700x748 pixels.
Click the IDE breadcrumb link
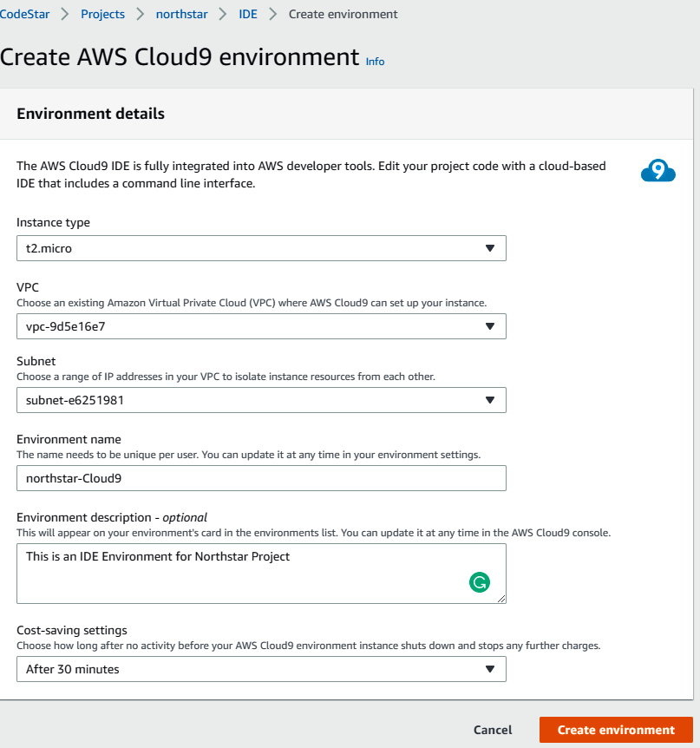point(248,14)
